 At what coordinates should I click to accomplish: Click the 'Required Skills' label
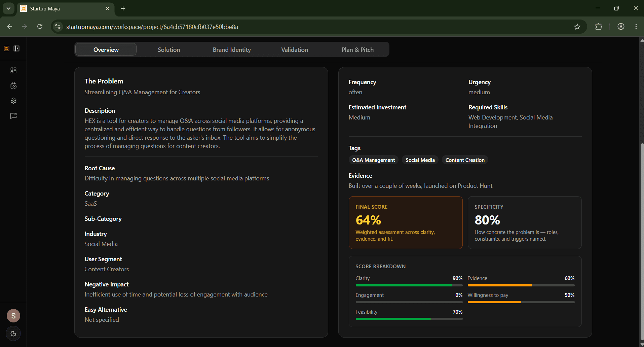point(488,107)
